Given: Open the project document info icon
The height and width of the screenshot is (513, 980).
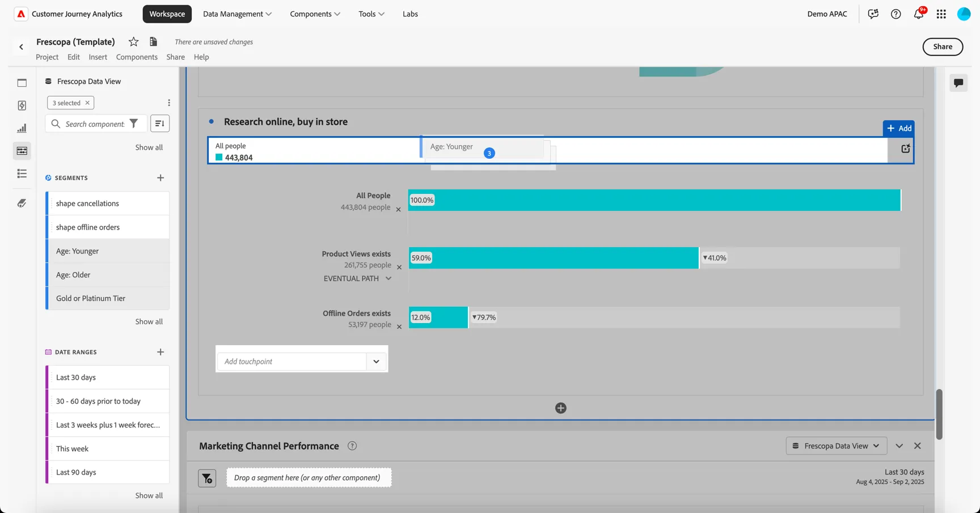Looking at the screenshot, I should click(153, 41).
